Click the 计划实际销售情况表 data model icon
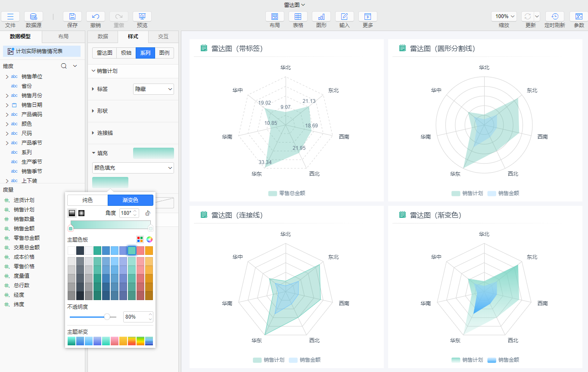 coord(11,51)
